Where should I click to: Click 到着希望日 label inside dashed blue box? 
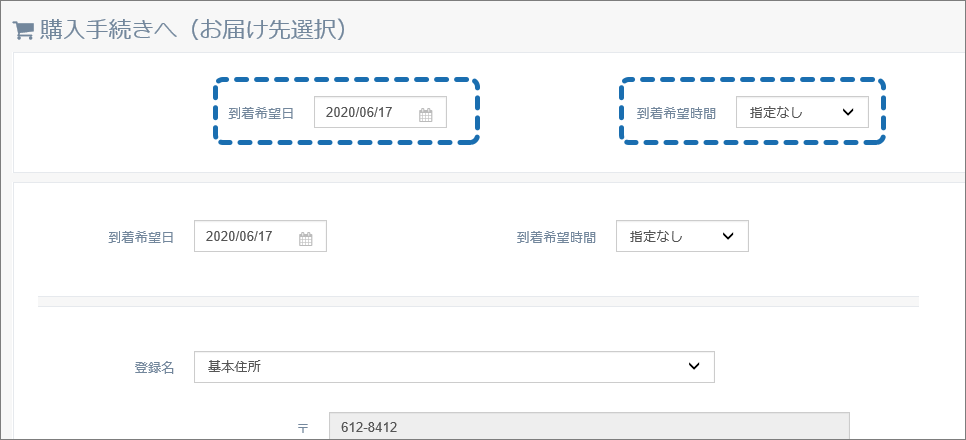261,114
